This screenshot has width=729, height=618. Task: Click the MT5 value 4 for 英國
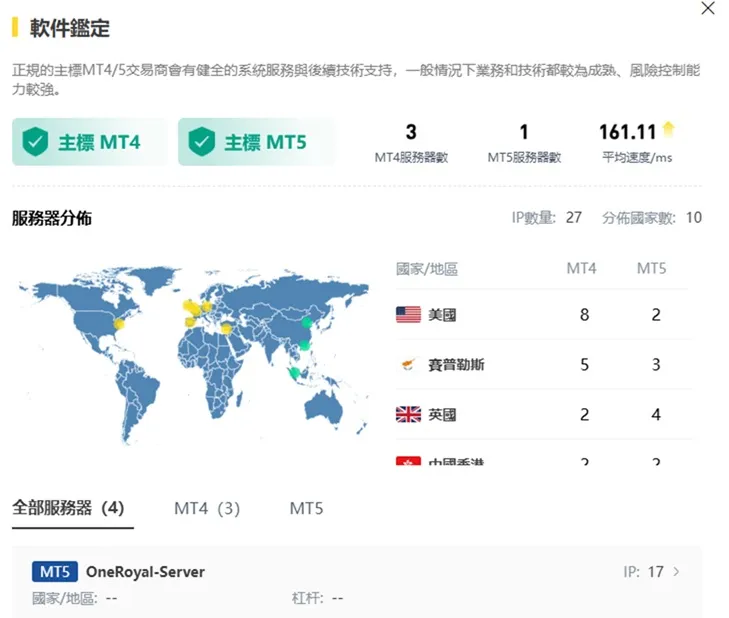point(656,414)
